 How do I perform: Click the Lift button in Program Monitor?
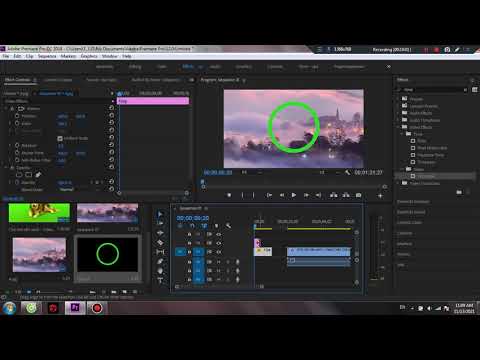pos(333,195)
